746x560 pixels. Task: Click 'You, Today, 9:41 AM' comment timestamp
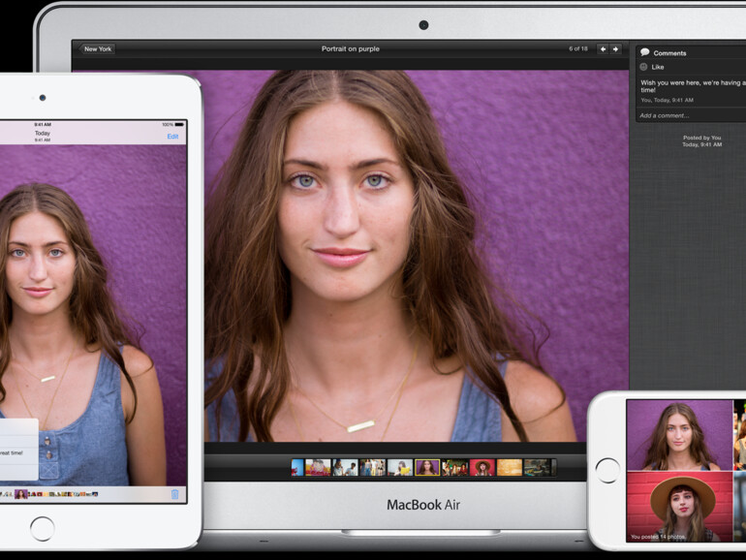[x=667, y=101]
